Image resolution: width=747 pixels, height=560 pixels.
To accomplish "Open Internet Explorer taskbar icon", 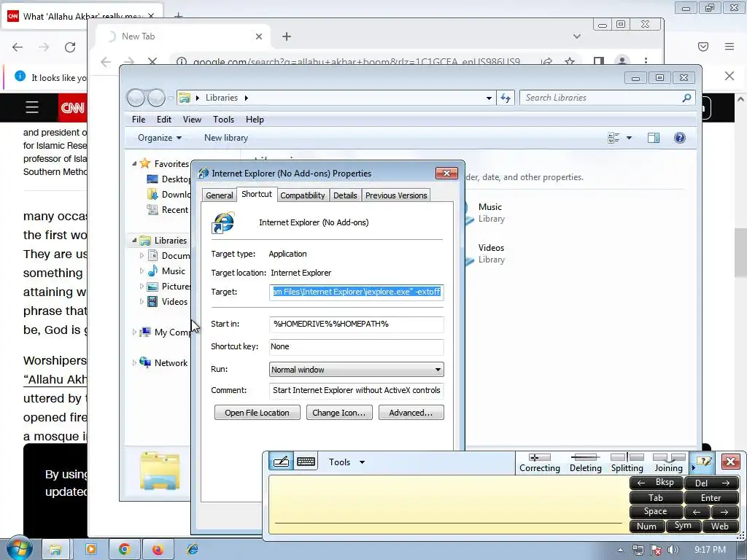I will (193, 550).
